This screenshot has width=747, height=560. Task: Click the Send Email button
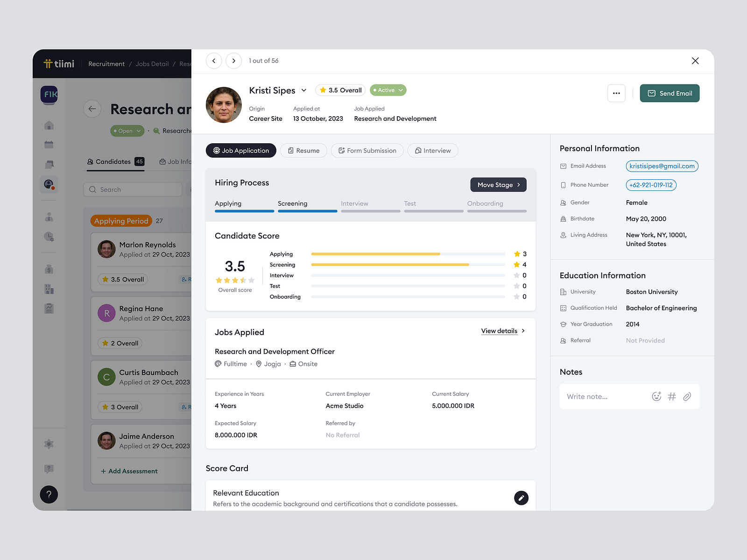coord(669,93)
